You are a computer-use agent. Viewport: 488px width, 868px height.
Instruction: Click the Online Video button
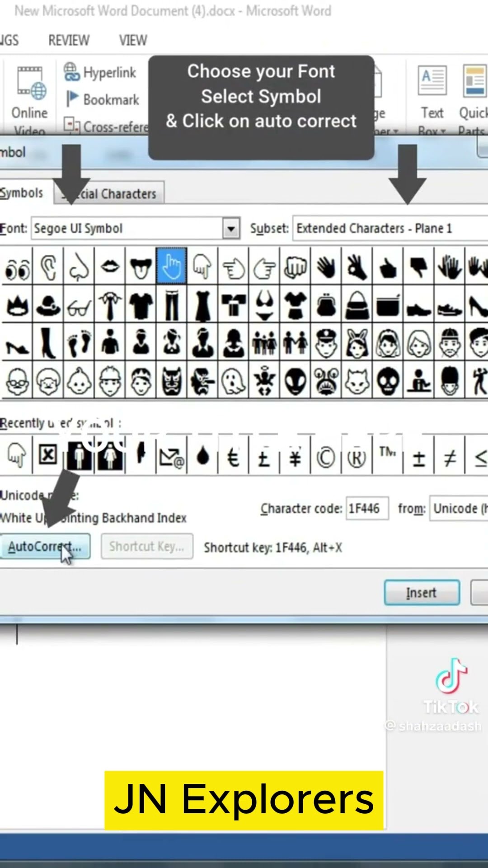(30, 99)
